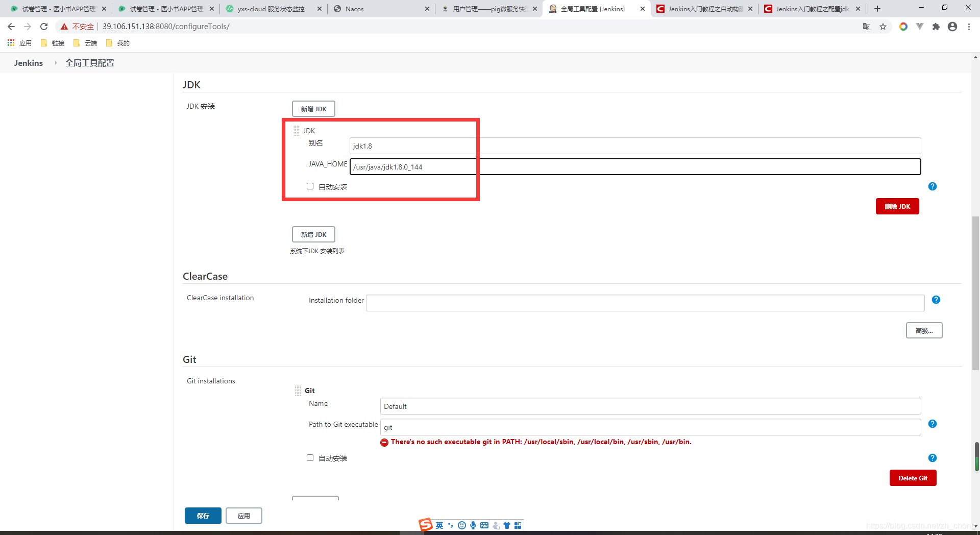The height and width of the screenshot is (535, 980).
Task: Open the Chrome three-dot menu
Action: coord(969,26)
